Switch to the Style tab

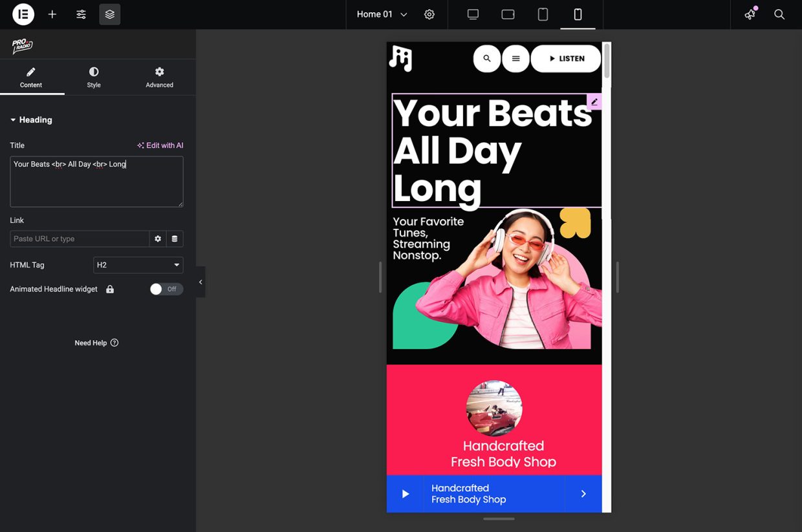pyautogui.click(x=94, y=77)
